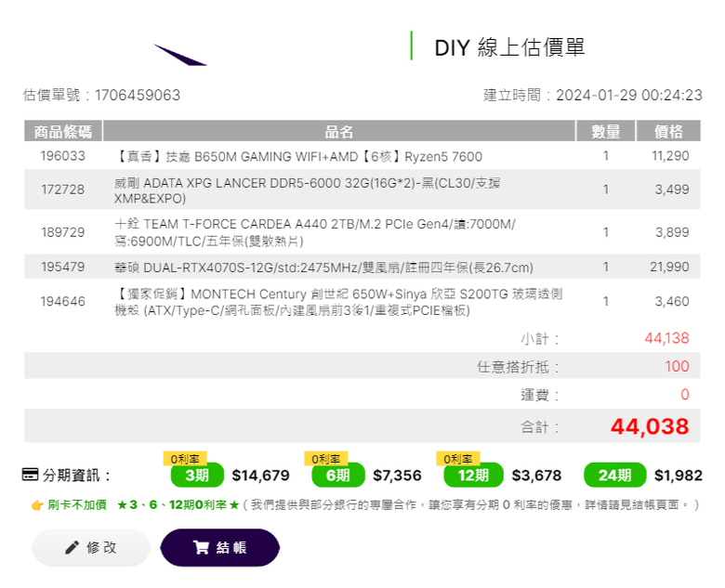This screenshot has height=588, width=725.
Task: Click price 11,290
Action: [x=670, y=156]
